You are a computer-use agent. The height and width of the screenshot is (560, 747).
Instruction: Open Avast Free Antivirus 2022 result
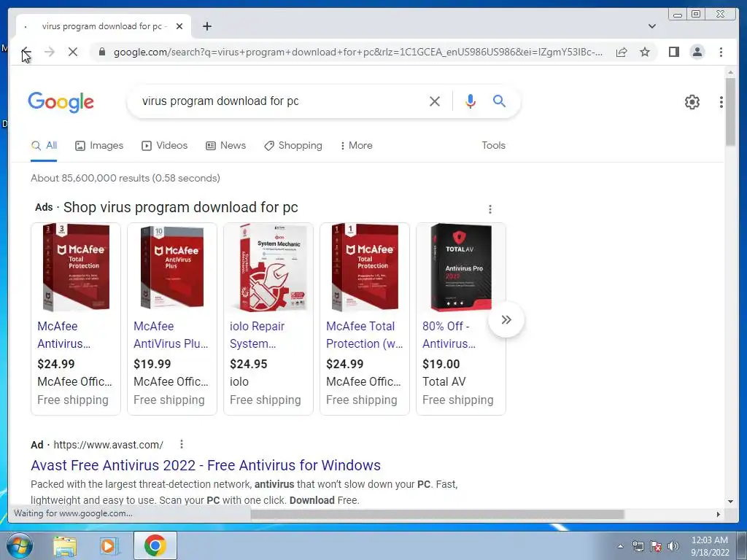point(206,465)
